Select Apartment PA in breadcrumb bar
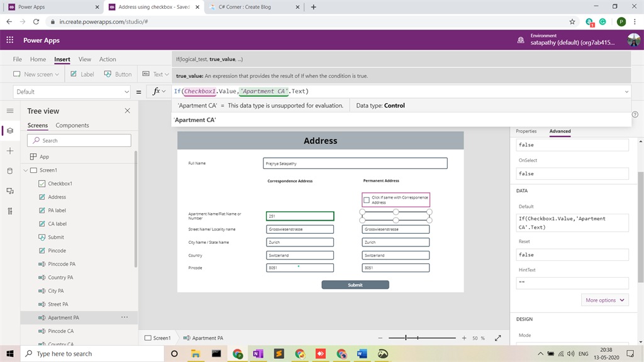644x362 pixels. 203,337
